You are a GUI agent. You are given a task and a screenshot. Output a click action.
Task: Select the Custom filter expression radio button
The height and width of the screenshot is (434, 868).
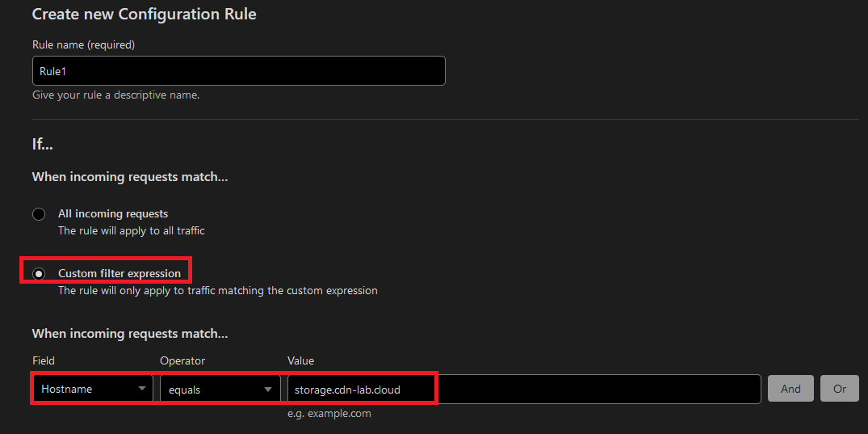39,273
